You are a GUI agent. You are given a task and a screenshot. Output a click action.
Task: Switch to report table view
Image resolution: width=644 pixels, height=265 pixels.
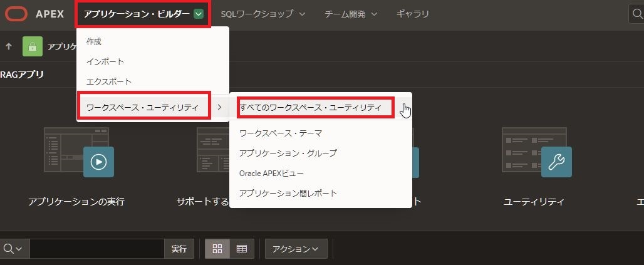[x=242, y=249]
